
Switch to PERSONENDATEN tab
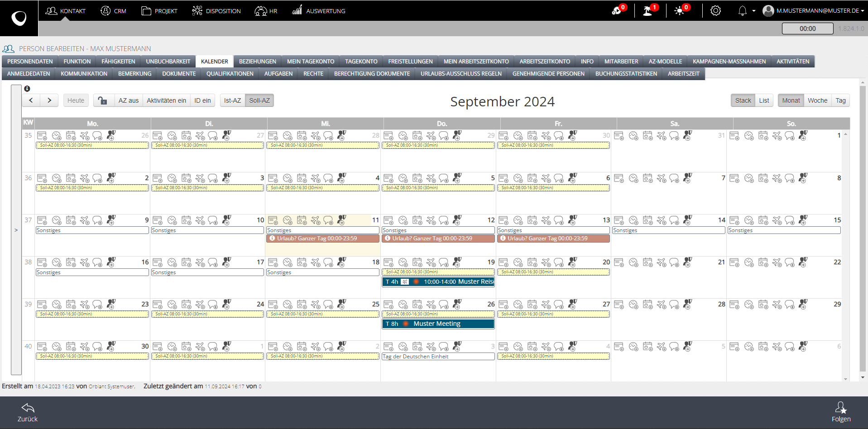[x=30, y=62]
